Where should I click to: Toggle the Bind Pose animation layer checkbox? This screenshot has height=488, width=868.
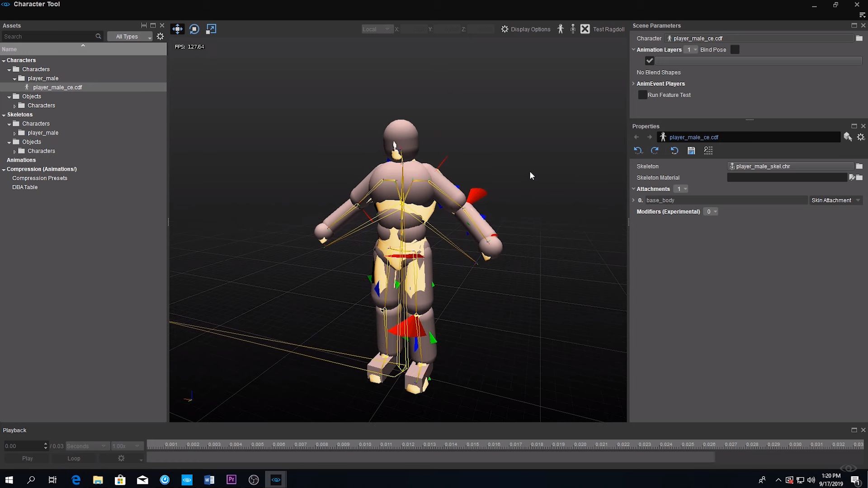(x=735, y=49)
